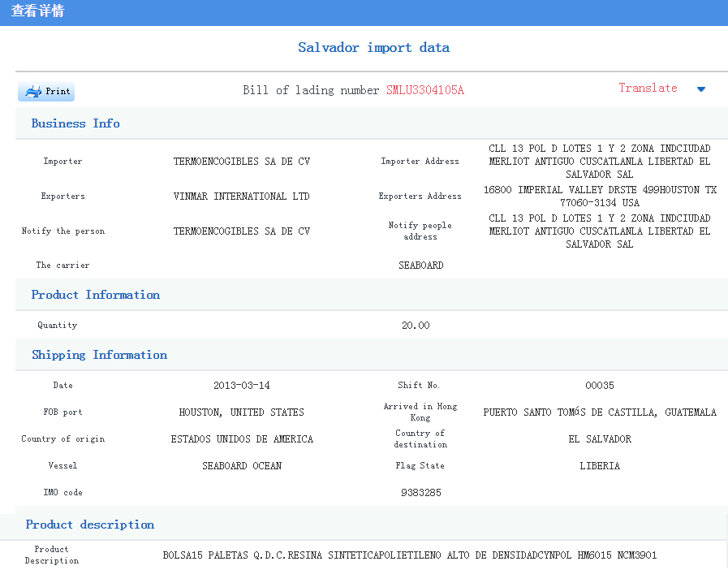728x583 pixels.
Task: Click PUERTO SANTO TOMÁS DE CASTILLA, GUATEMALA
Action: point(600,412)
